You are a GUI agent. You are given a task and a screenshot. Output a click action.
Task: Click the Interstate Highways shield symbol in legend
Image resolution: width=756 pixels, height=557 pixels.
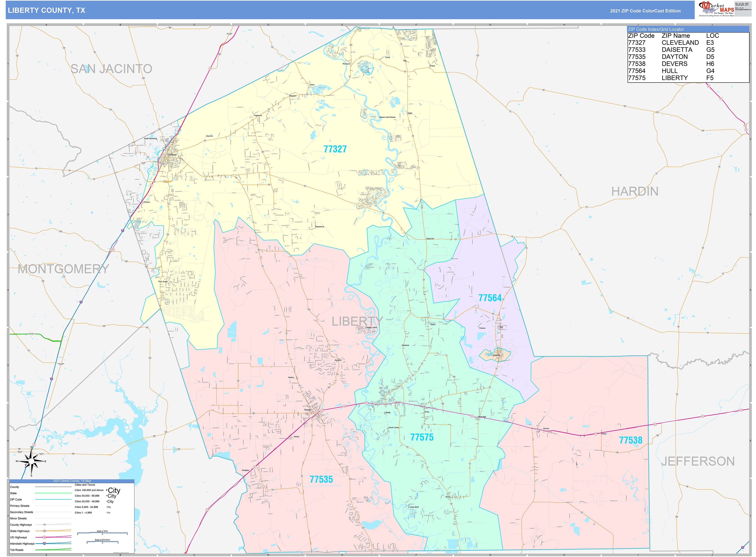tap(45, 544)
